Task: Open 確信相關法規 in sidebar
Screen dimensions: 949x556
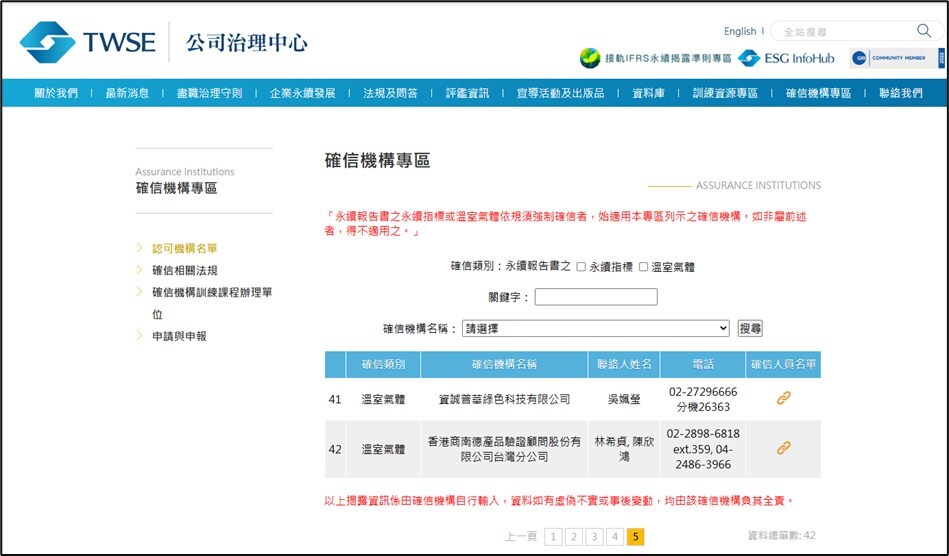Action: click(184, 270)
